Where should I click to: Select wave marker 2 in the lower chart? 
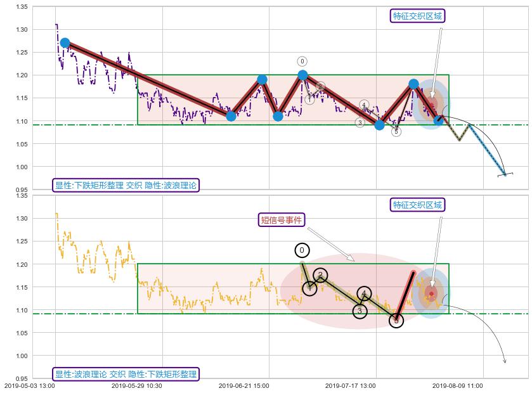(x=321, y=275)
